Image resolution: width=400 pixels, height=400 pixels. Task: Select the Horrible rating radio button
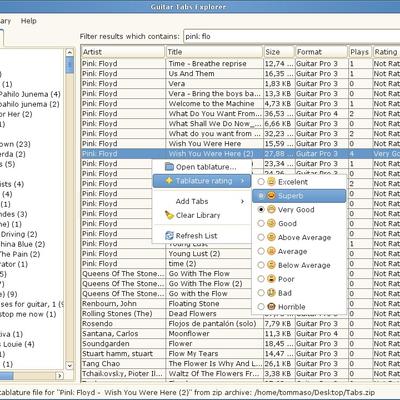coord(261,307)
